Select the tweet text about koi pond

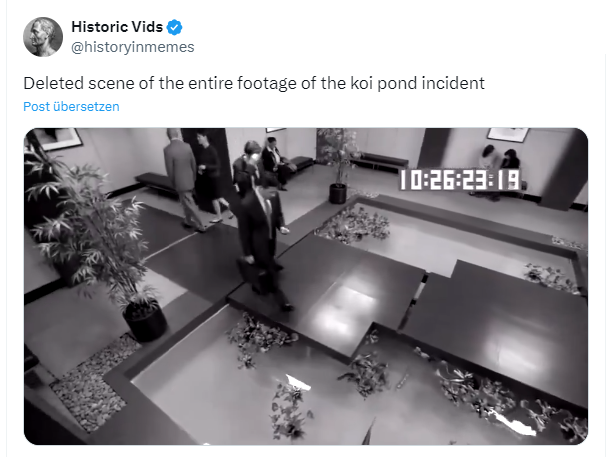pyautogui.click(x=254, y=83)
